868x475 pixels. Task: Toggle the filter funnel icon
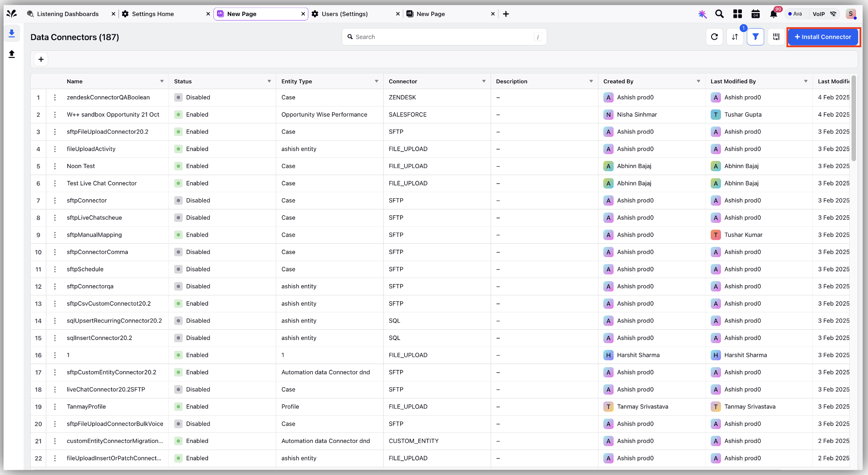(755, 37)
